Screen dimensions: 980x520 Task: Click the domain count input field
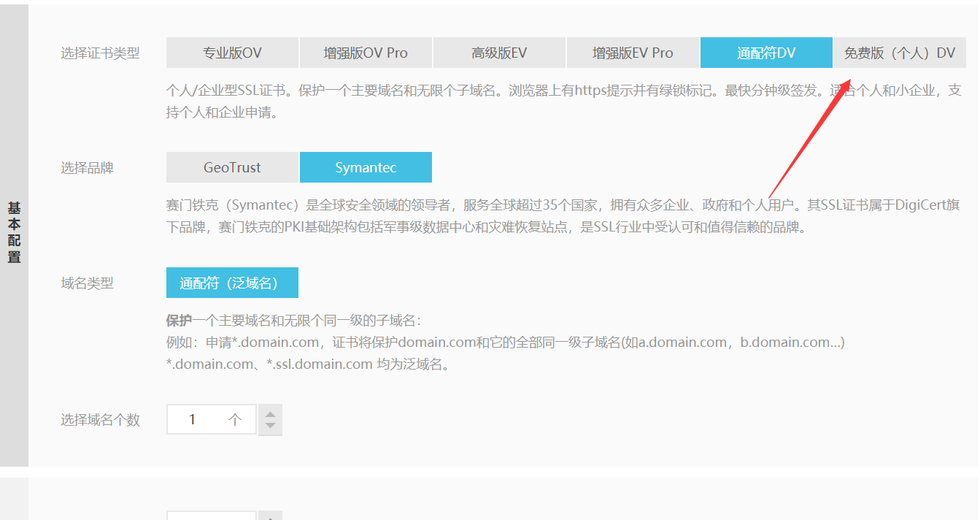(212, 419)
